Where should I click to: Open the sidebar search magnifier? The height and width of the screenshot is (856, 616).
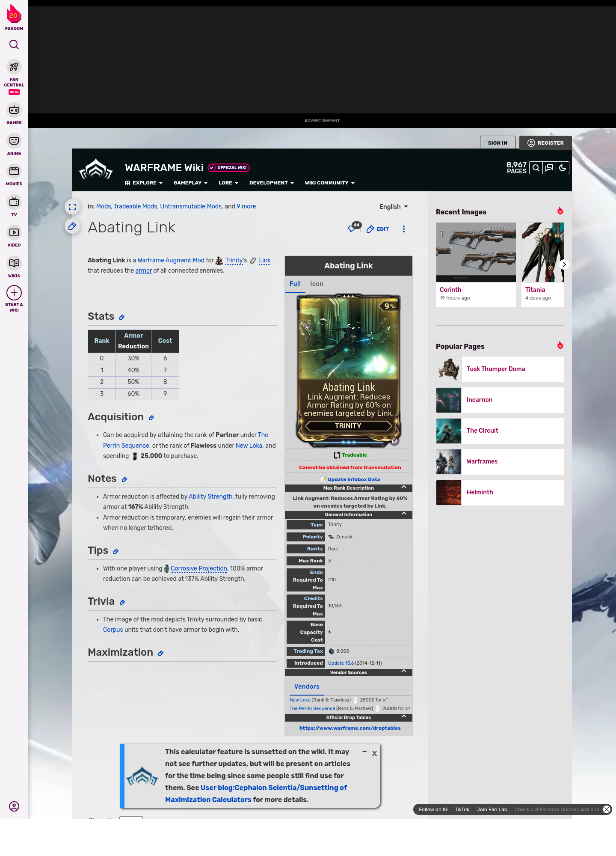14,45
